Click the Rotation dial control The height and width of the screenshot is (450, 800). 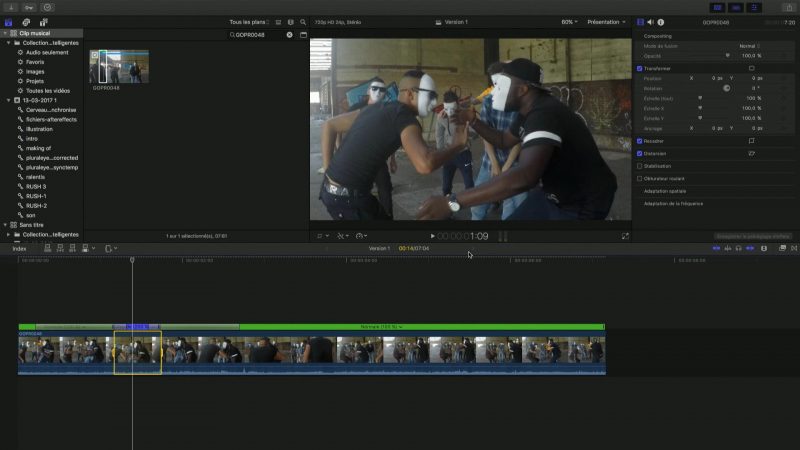727,88
